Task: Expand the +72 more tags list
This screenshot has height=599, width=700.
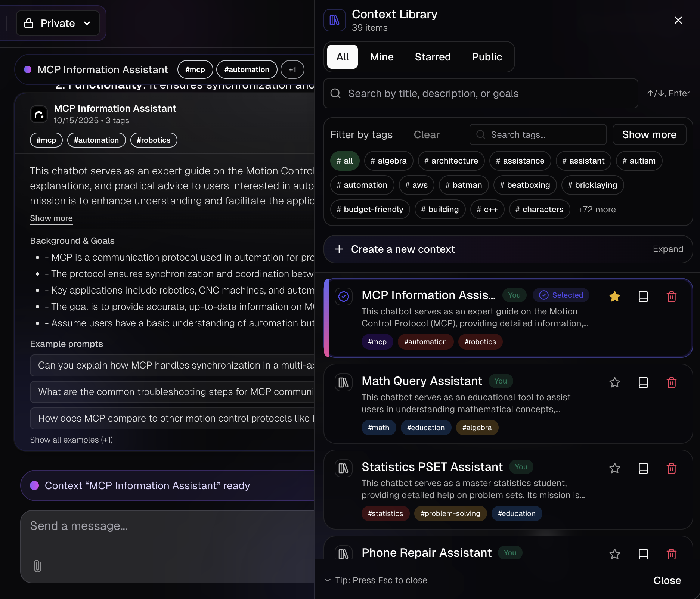Action: [597, 210]
